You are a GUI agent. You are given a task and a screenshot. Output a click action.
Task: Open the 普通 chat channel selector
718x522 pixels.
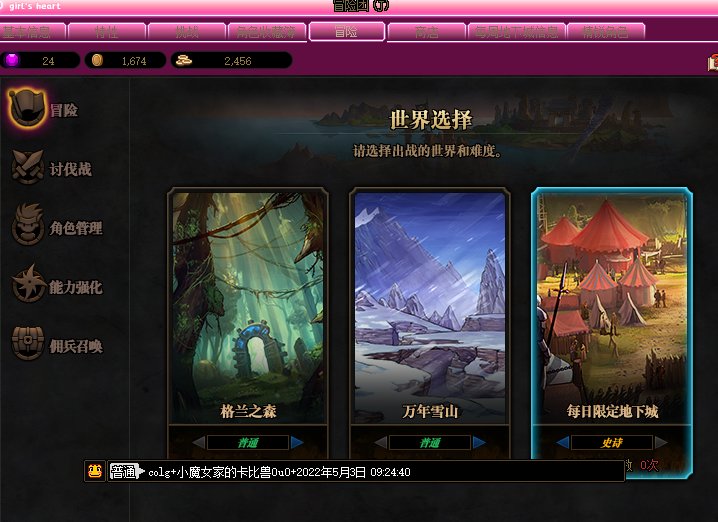click(x=127, y=471)
